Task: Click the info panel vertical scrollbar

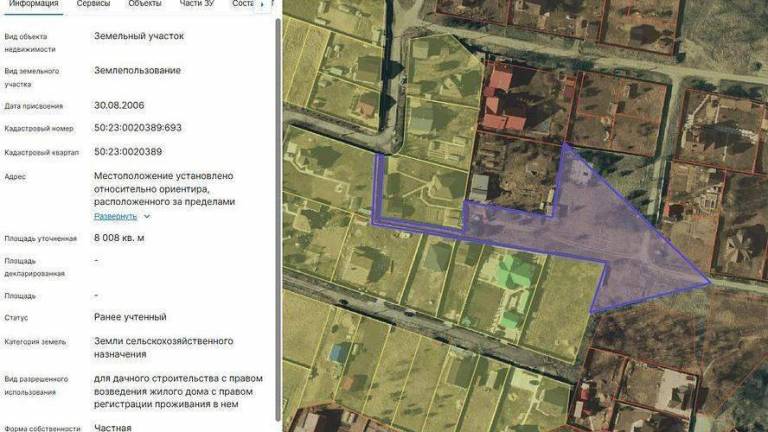Action: pos(277,200)
